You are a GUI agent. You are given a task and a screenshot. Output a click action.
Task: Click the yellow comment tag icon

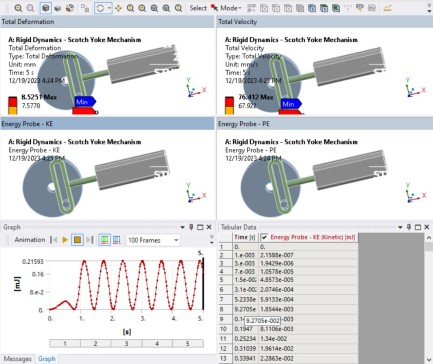pos(360,8)
